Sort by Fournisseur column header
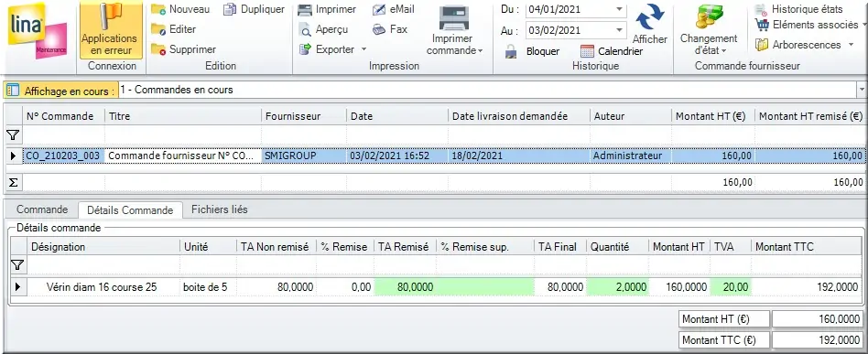The image size is (868, 354). (x=304, y=116)
